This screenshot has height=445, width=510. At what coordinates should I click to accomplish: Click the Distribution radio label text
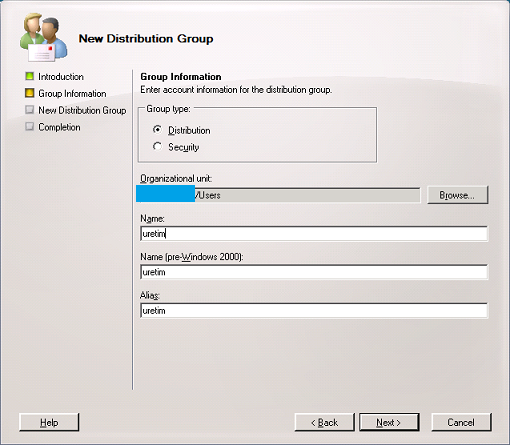click(x=189, y=130)
